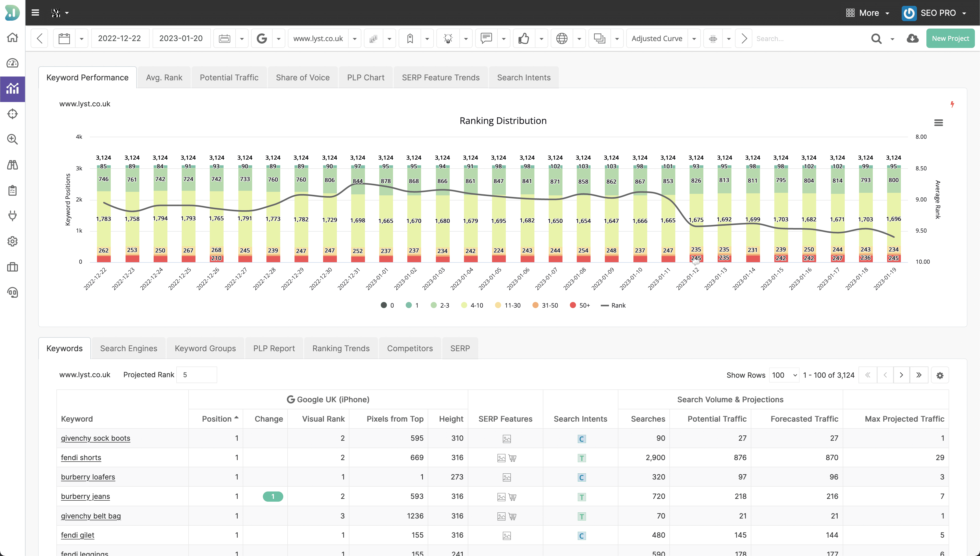Click the hamburger menu in top bar
The image size is (980, 556).
click(x=35, y=12)
